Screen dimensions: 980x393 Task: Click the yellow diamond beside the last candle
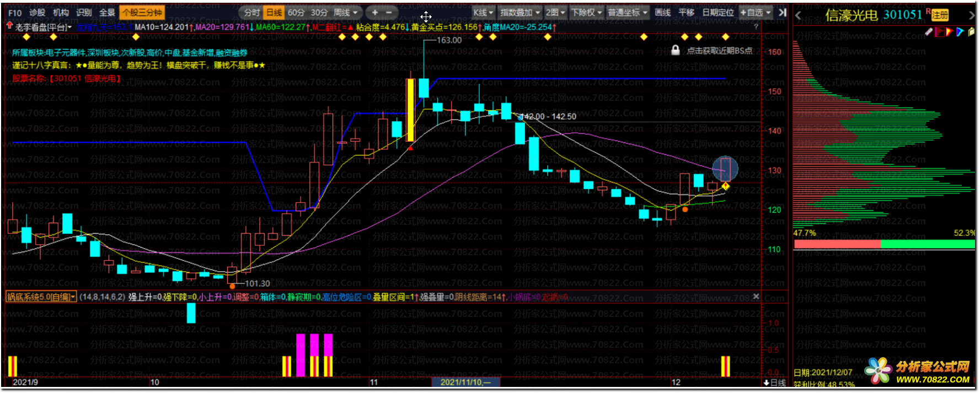726,186
